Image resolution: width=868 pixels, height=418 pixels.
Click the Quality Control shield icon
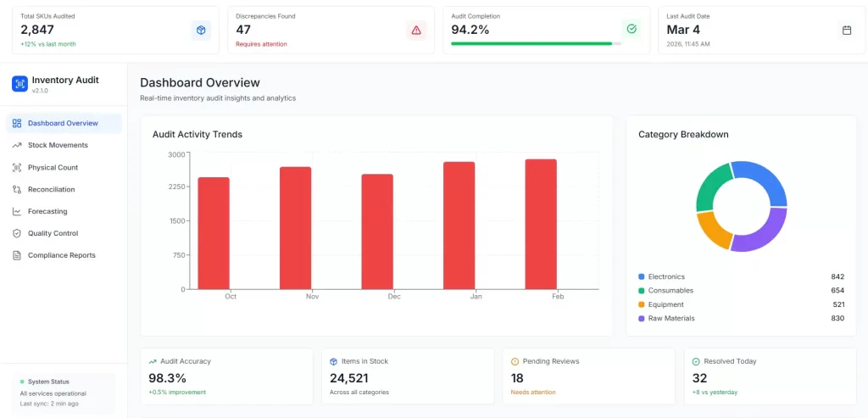pos(17,234)
